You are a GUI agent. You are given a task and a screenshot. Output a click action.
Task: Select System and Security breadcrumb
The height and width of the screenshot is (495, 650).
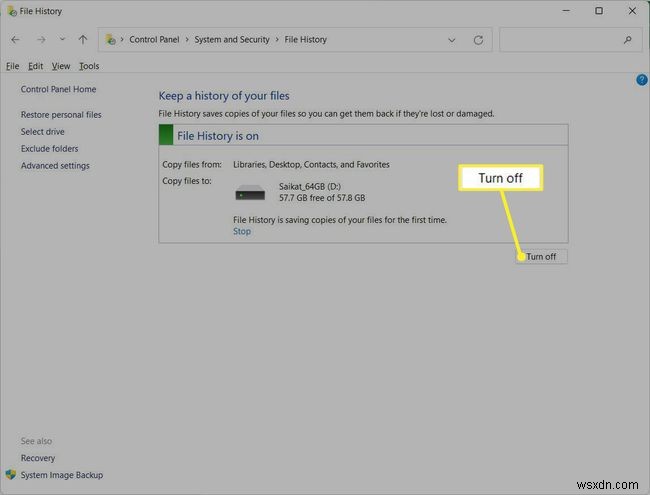coord(232,39)
